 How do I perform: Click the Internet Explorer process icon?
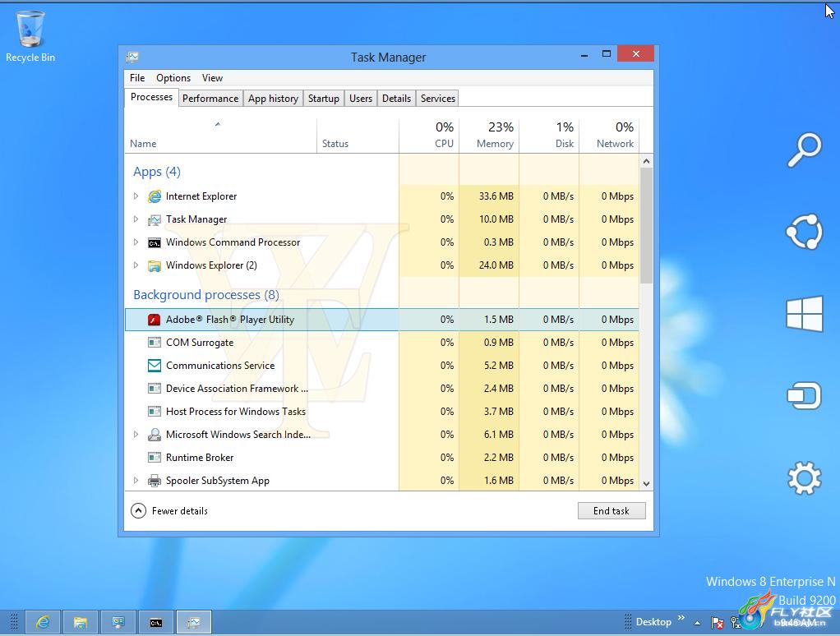tap(155, 196)
